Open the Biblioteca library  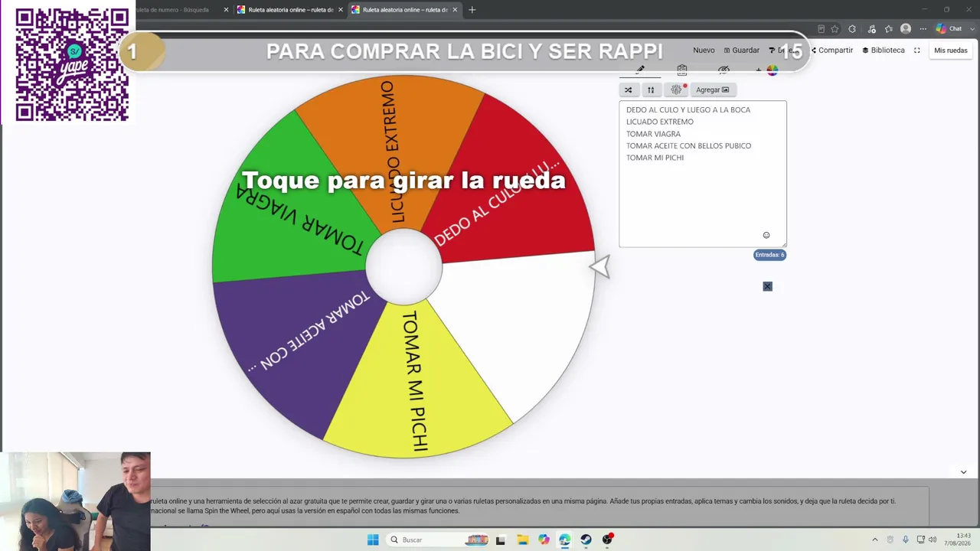884,51
